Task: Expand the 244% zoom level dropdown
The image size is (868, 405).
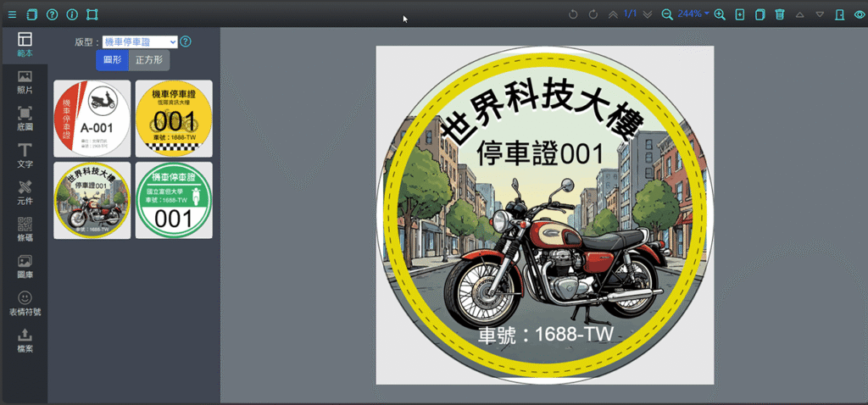Action: [693, 14]
